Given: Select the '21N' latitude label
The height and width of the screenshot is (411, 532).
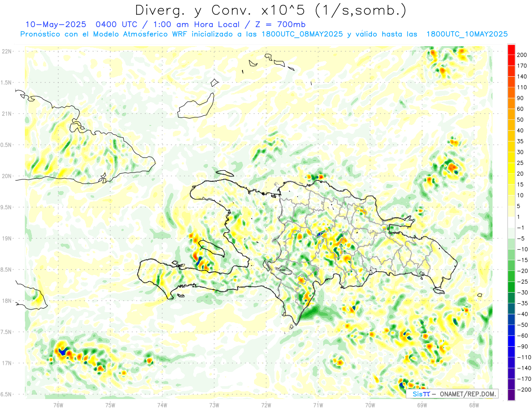Looking at the screenshot, I should (x=7, y=114).
